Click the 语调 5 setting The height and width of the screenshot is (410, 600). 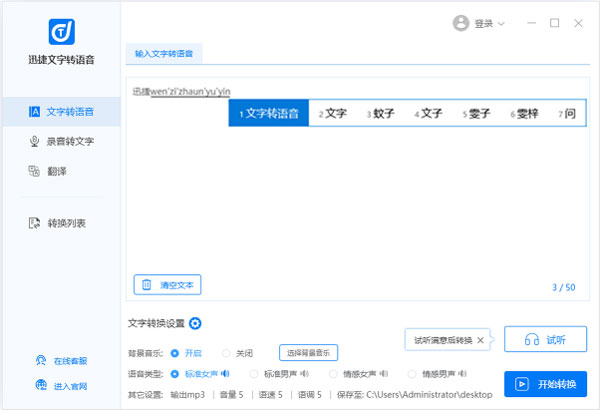310,395
